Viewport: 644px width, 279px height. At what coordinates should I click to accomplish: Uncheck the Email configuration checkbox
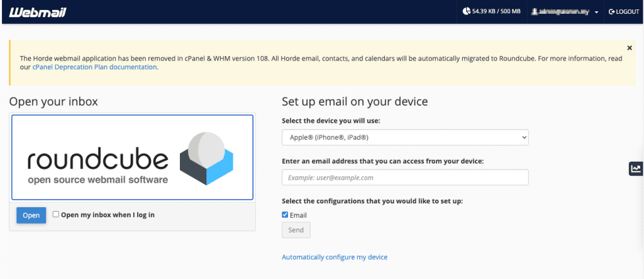(286, 215)
